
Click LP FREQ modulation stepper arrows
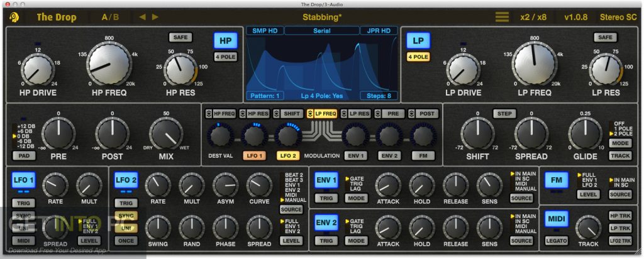pos(310,114)
